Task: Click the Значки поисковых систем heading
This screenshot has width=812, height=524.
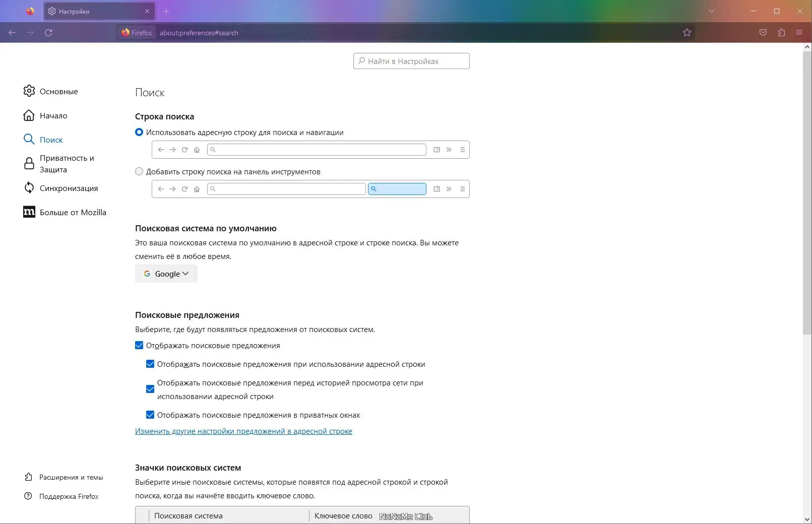Action: click(x=188, y=468)
